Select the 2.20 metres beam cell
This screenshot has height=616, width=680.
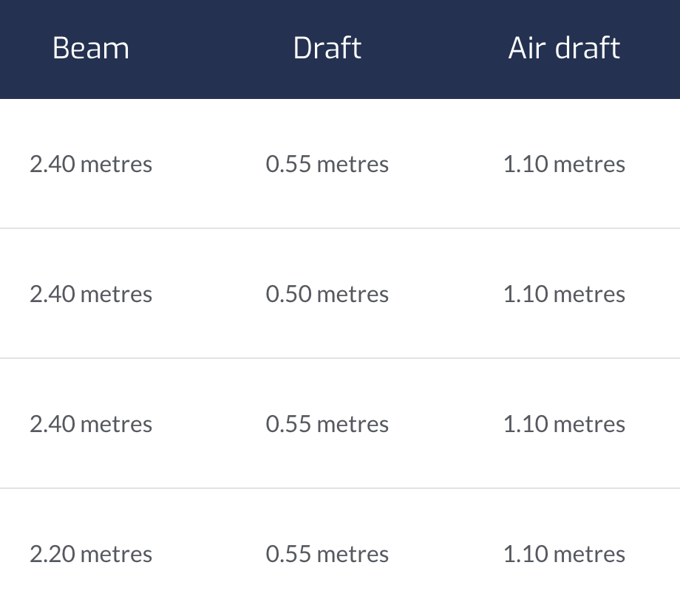[91, 554]
